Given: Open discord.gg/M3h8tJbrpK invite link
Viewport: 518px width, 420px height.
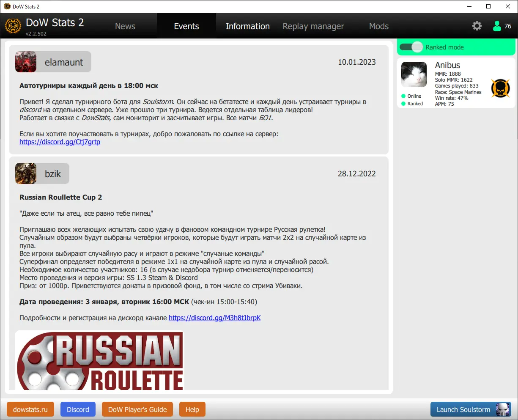Looking at the screenshot, I should tap(215, 318).
